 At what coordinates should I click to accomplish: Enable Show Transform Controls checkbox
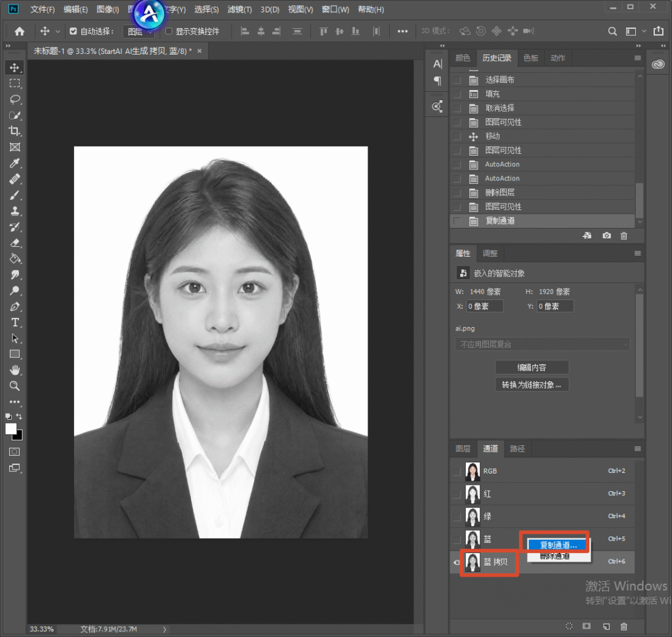[169, 32]
